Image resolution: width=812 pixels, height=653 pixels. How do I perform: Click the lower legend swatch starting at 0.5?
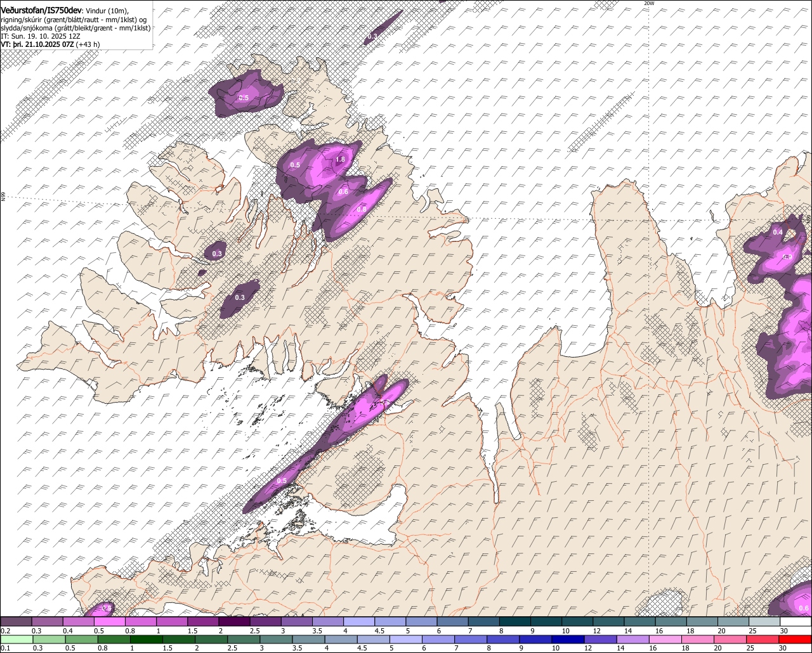coord(82,639)
